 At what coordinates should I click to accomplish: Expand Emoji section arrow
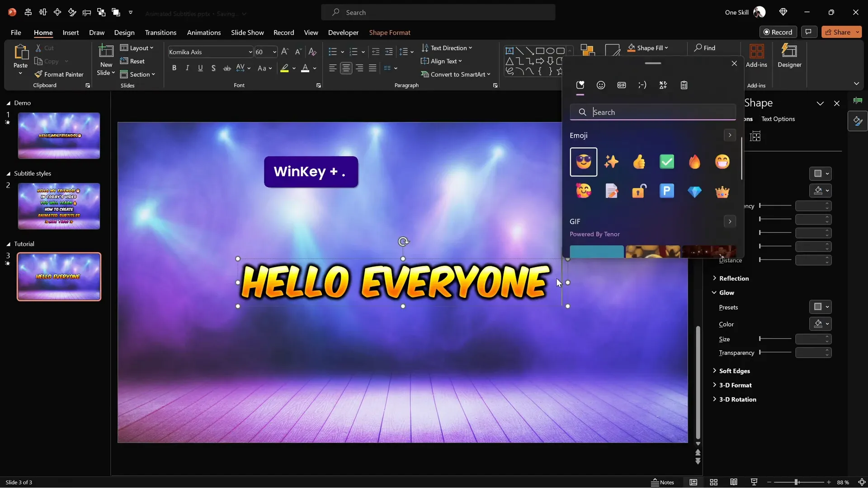[x=730, y=135]
